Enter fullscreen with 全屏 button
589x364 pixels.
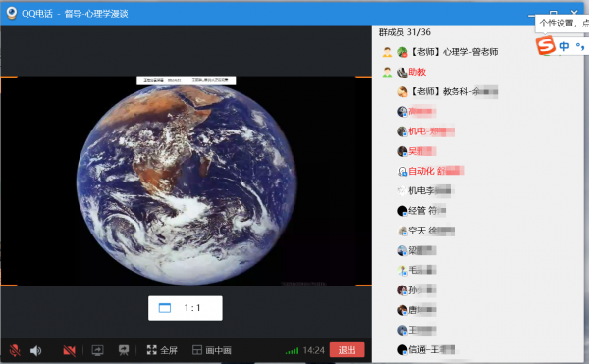[162, 350]
